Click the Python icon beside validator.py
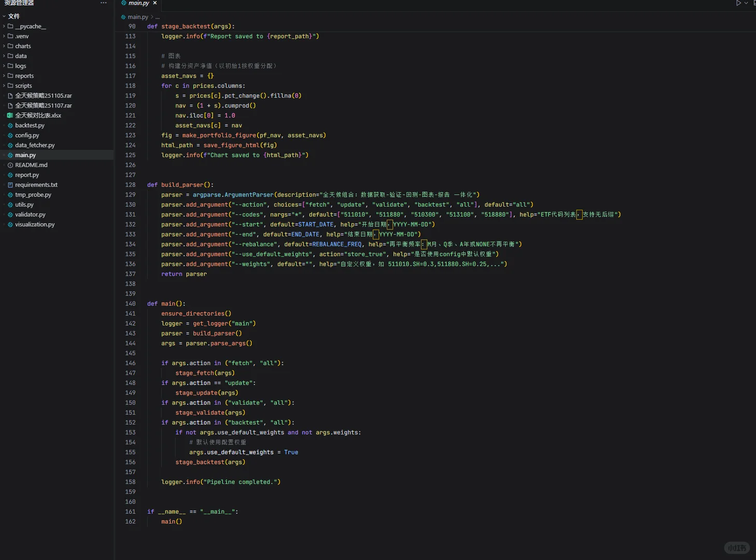756x560 pixels. point(10,214)
